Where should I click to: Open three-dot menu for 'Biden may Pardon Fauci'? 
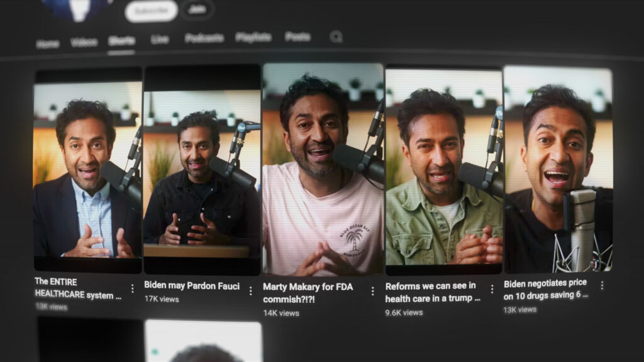(250, 290)
